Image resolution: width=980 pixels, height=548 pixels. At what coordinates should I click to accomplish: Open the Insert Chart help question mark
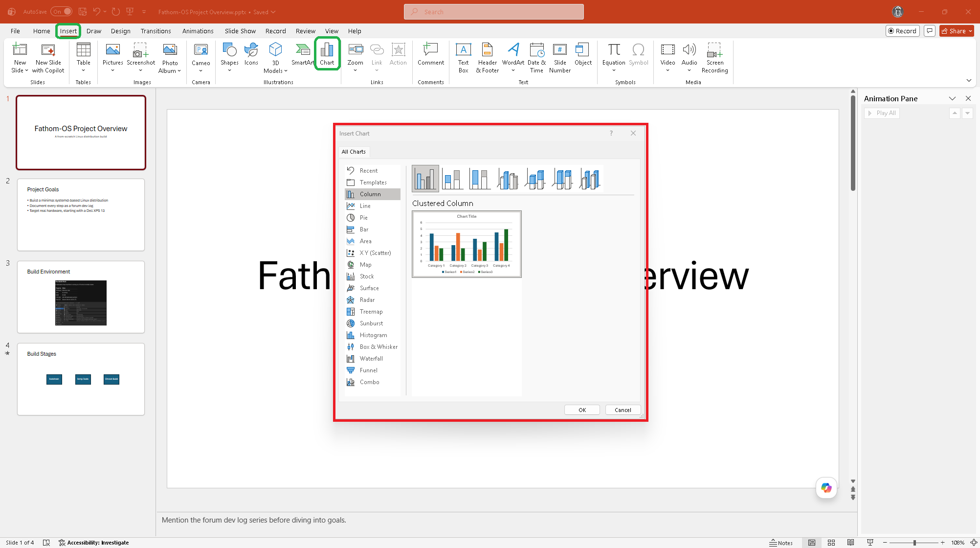click(x=611, y=133)
